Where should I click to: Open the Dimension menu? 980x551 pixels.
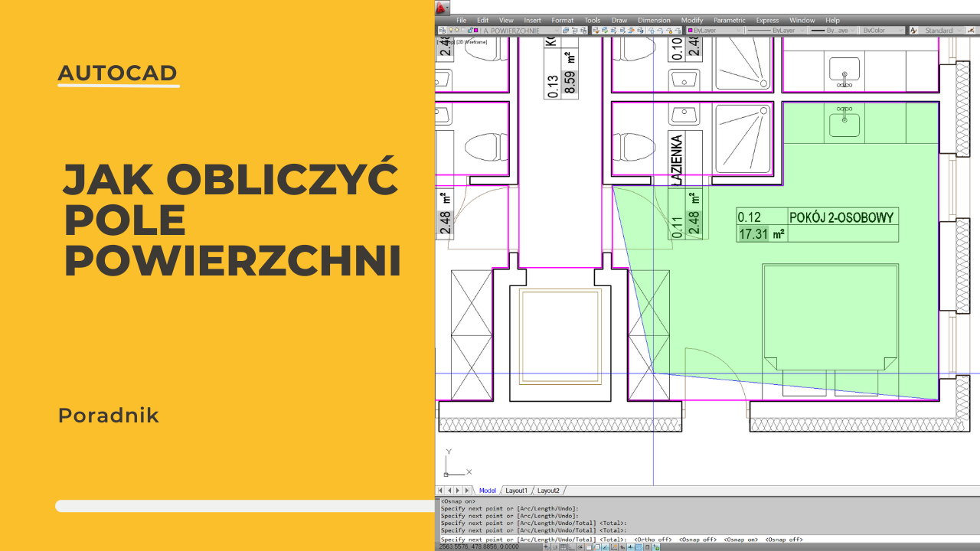tap(654, 20)
